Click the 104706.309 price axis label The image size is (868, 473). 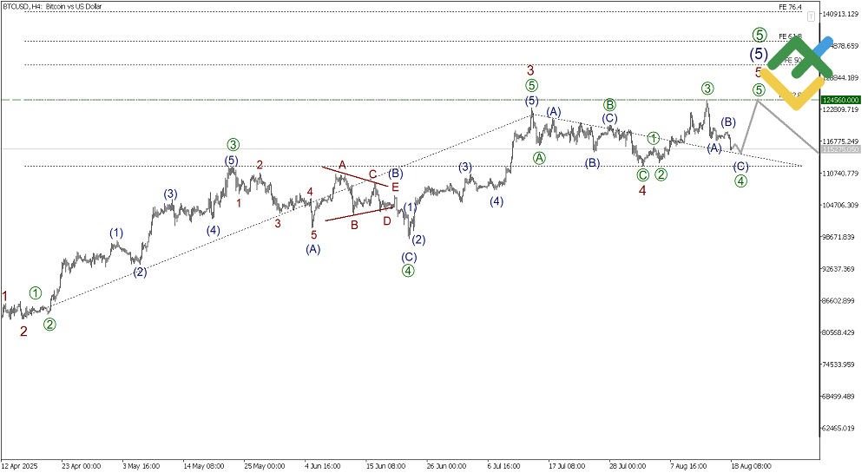point(840,205)
